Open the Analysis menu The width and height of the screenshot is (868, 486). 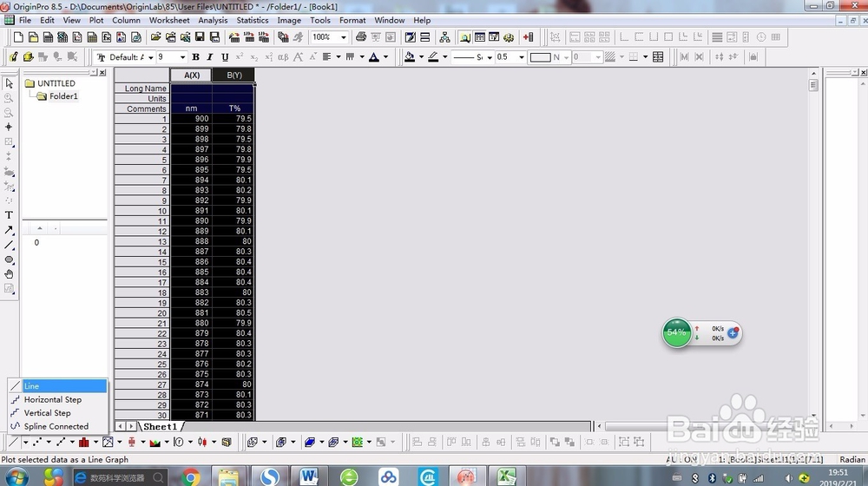[213, 20]
